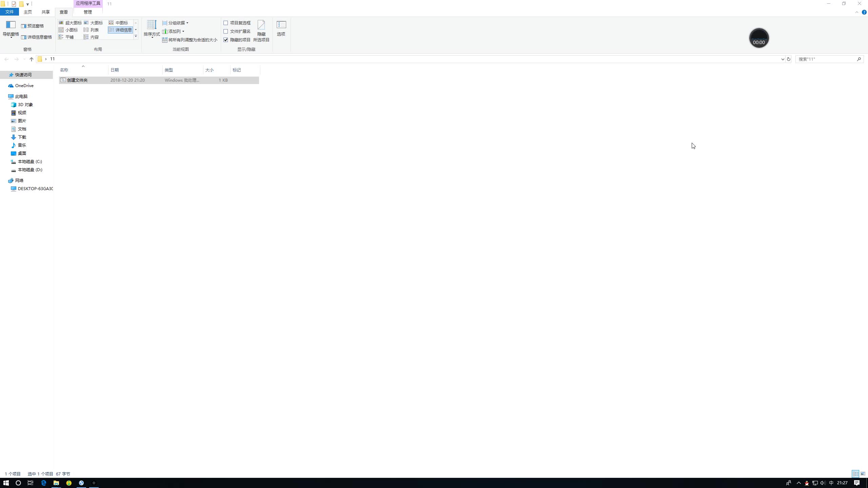Open 管理 ribbon tab

coord(87,12)
